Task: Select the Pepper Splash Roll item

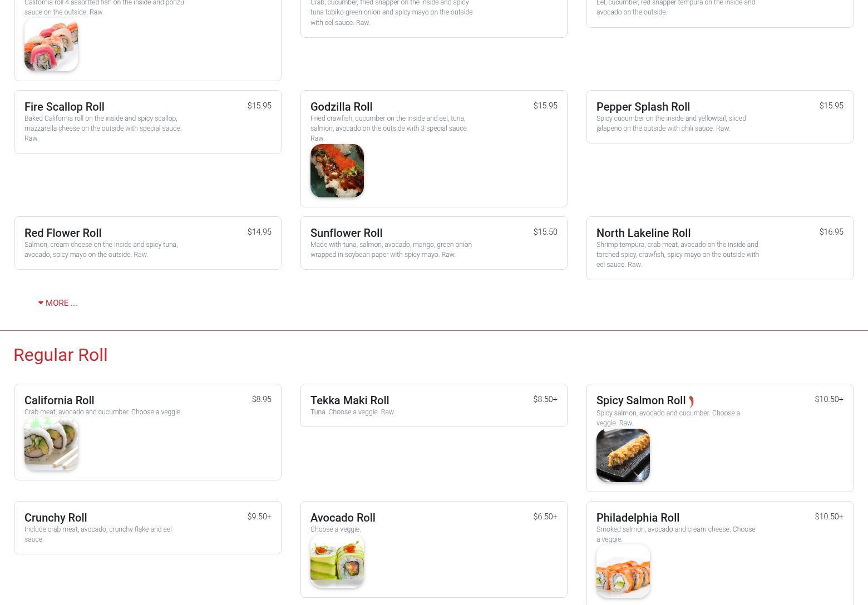Action: (720, 117)
